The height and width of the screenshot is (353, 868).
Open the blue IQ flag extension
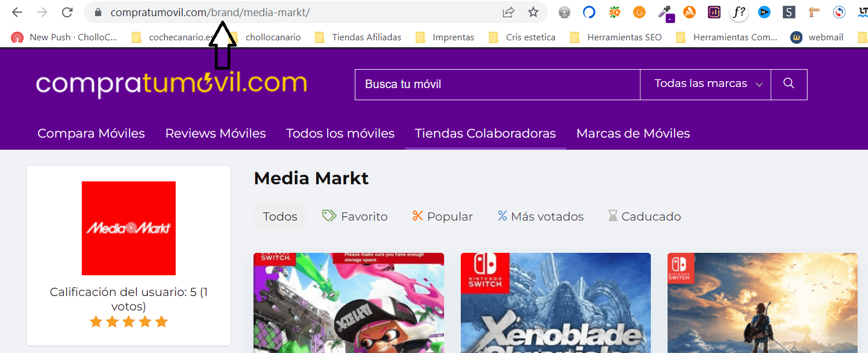click(764, 12)
